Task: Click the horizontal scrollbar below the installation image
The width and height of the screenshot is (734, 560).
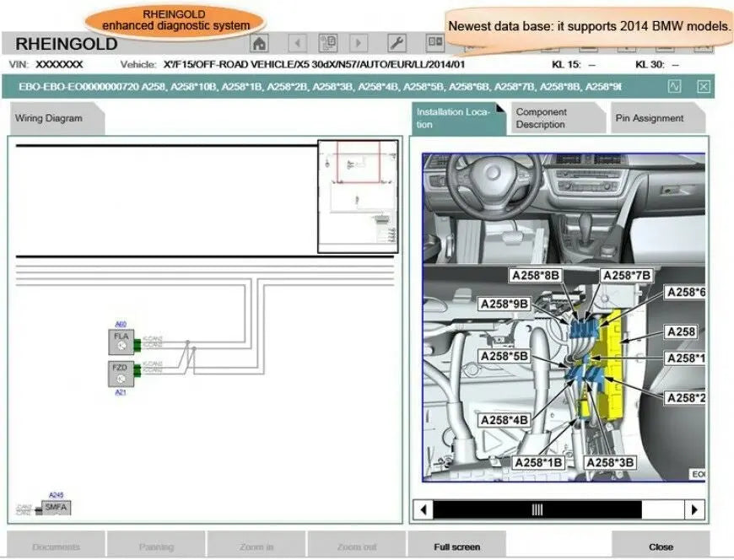Action: (x=537, y=509)
